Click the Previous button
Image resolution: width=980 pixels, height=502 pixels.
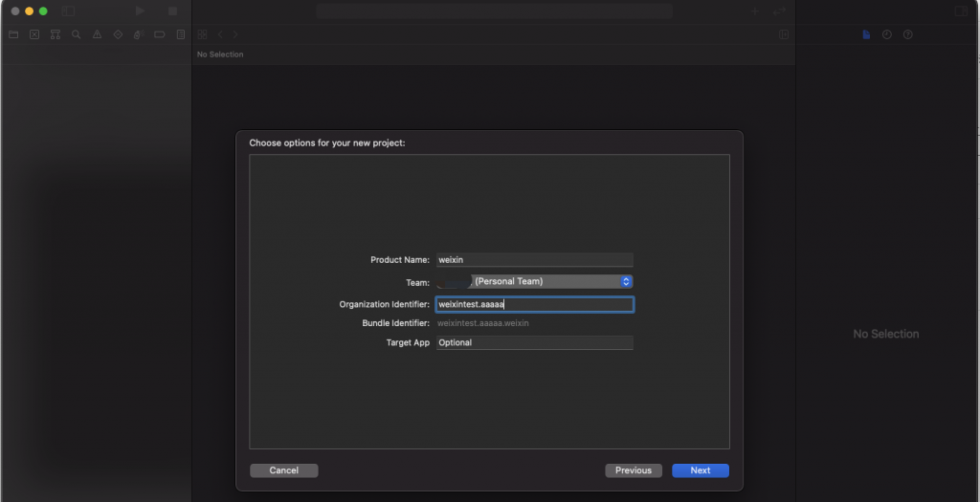click(633, 470)
